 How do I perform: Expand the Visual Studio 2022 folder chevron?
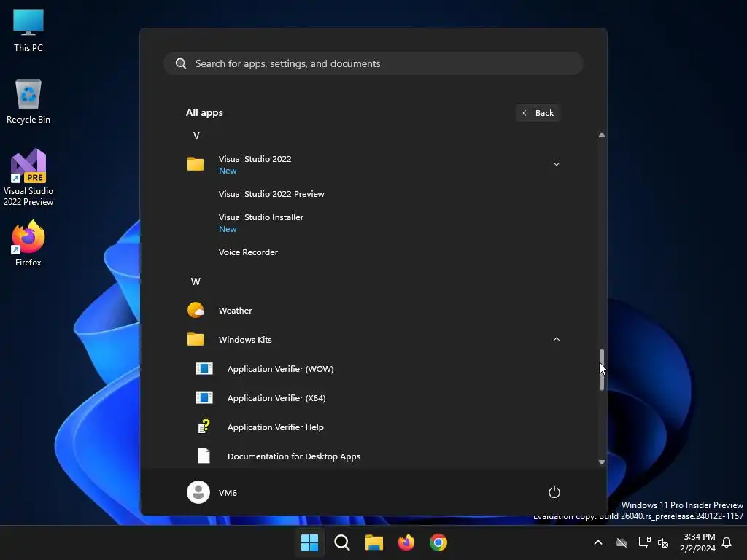coord(556,164)
